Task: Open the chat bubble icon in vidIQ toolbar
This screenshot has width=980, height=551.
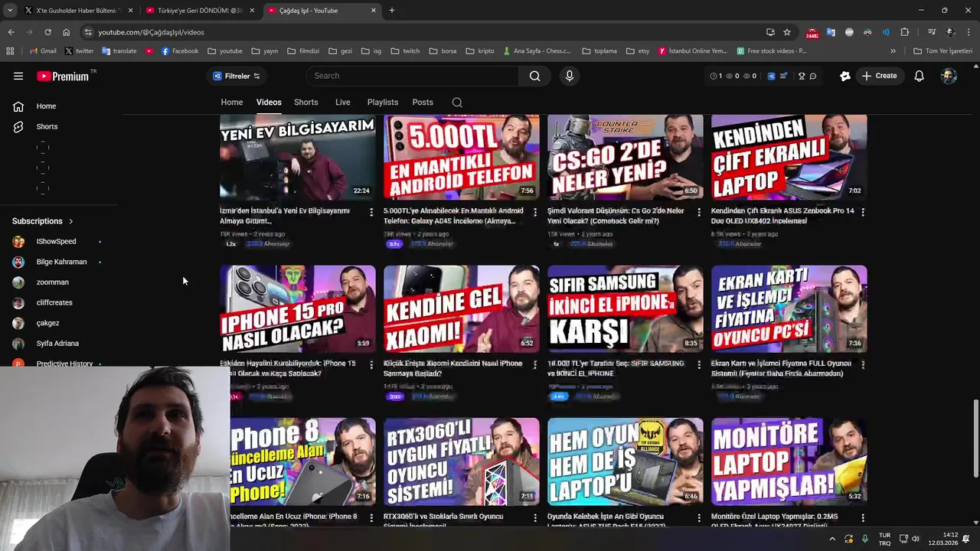Action: [813, 76]
